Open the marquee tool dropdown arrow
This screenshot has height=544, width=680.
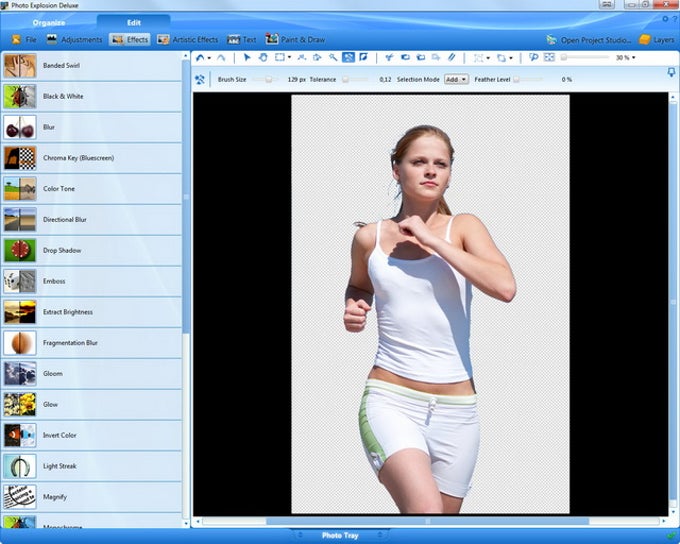click(x=289, y=58)
